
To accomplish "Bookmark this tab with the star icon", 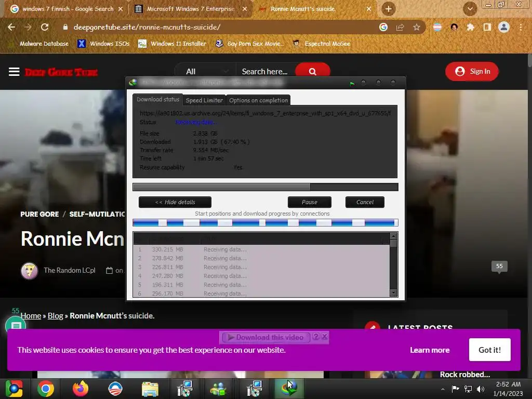I will 417,27.
